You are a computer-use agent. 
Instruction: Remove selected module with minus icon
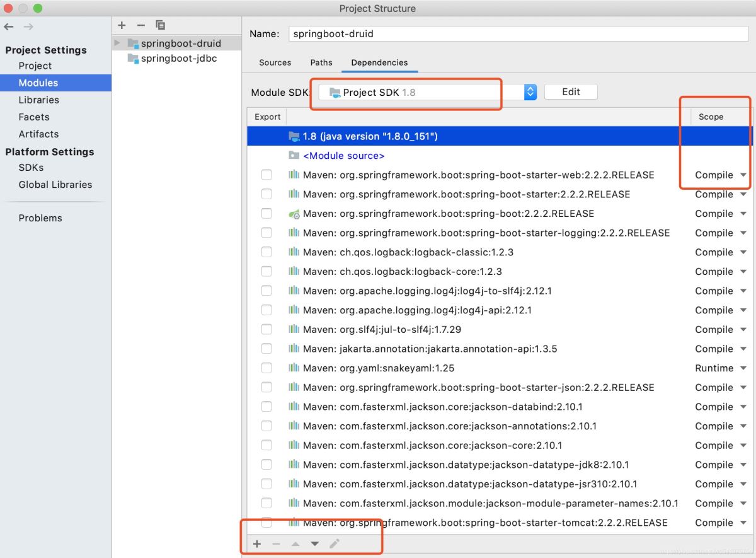141,25
